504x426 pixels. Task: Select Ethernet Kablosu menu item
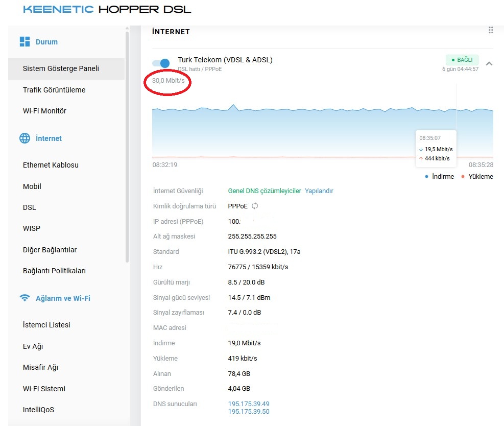tap(51, 165)
